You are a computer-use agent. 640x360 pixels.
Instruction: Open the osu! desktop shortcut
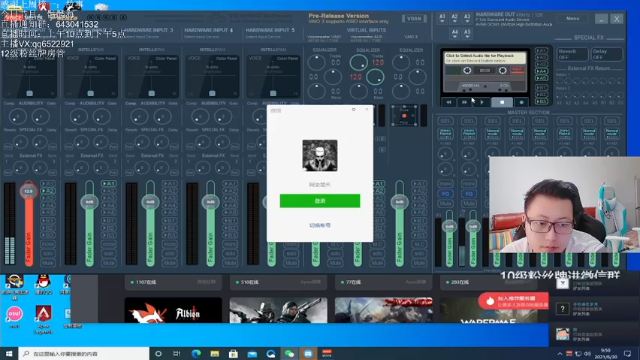tap(15, 318)
